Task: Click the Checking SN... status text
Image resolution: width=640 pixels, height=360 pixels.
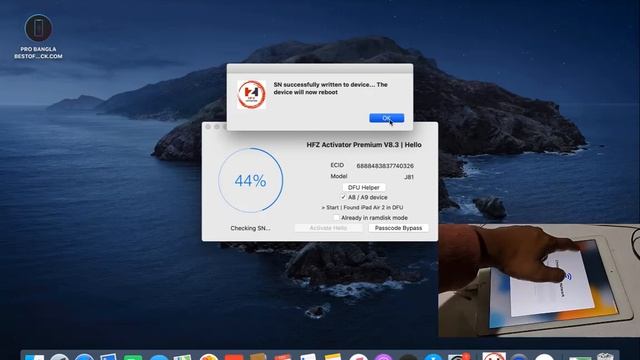Action: click(x=250, y=228)
